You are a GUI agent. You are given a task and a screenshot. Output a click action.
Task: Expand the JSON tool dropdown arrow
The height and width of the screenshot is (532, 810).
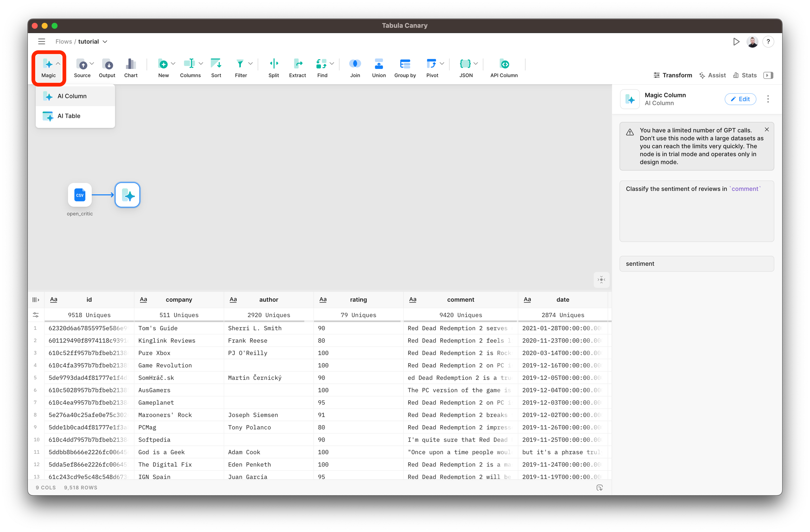pos(476,64)
